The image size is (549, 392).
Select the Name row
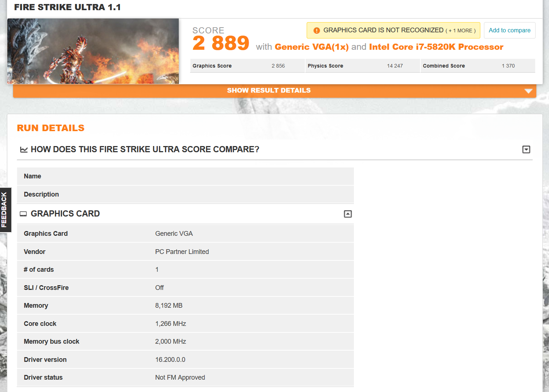(185, 176)
